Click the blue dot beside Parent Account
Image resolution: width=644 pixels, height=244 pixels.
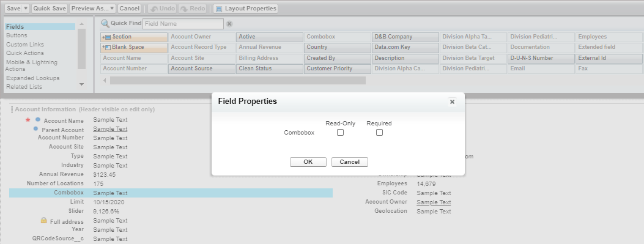click(x=35, y=129)
